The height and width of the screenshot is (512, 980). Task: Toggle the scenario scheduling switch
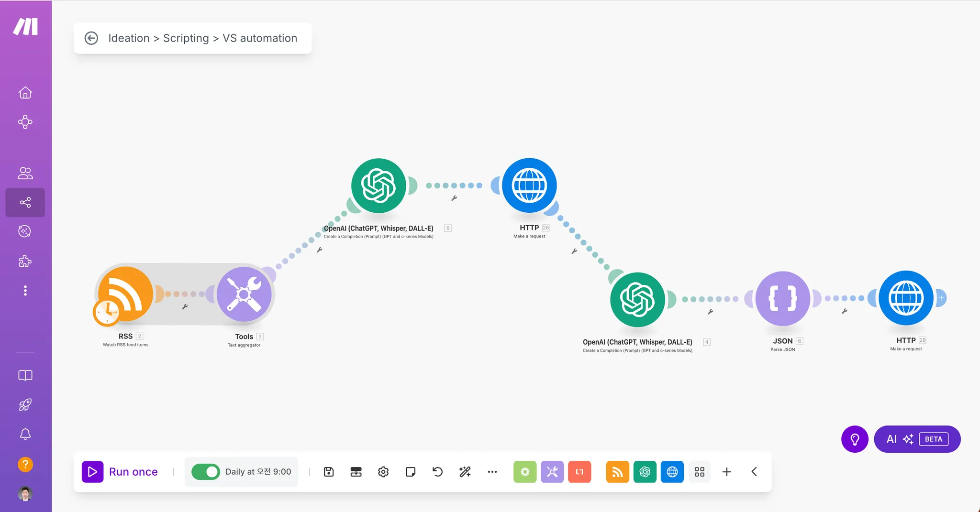coord(205,472)
